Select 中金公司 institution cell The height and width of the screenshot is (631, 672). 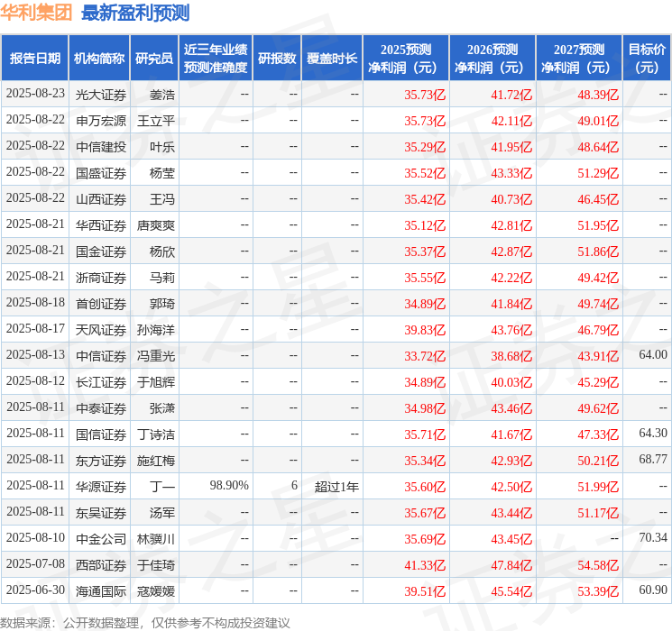click(x=101, y=539)
